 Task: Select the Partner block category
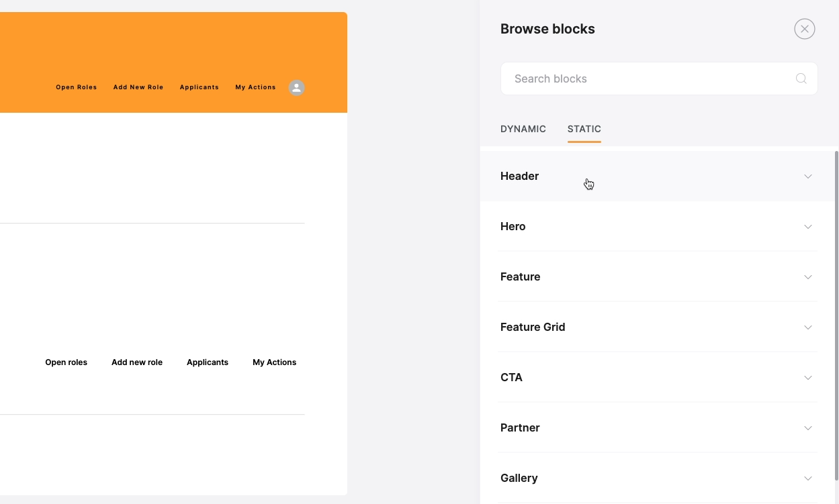(x=657, y=427)
